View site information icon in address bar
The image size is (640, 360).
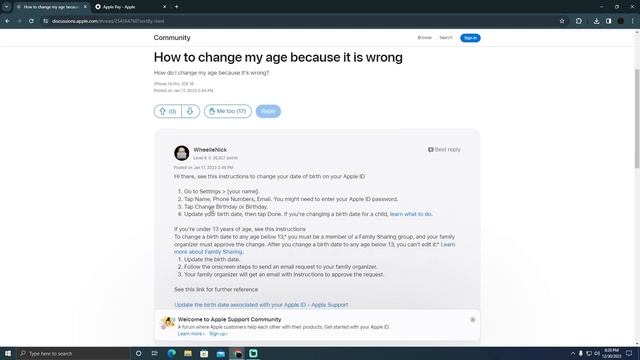(x=46, y=21)
